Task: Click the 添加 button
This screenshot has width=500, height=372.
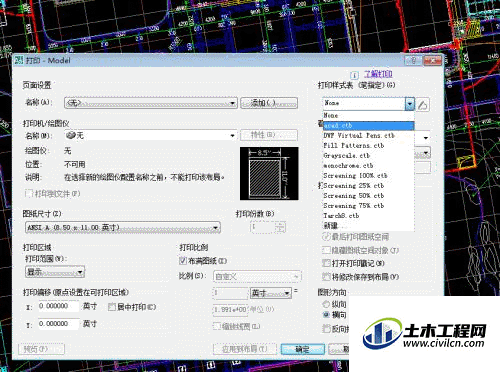Action: (x=269, y=103)
